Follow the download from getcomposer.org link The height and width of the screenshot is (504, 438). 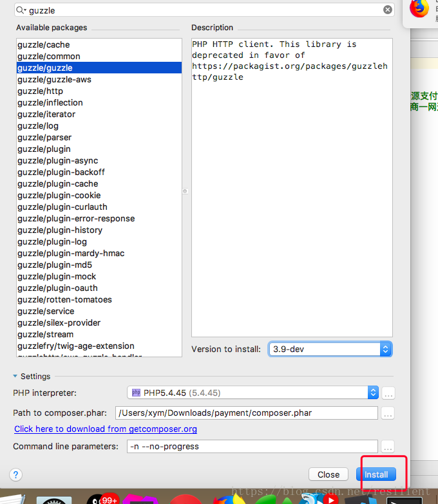[x=106, y=429]
